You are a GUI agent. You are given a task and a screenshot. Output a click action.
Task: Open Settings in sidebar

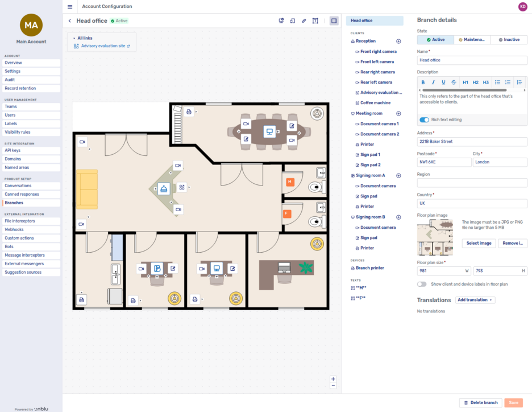pos(31,71)
